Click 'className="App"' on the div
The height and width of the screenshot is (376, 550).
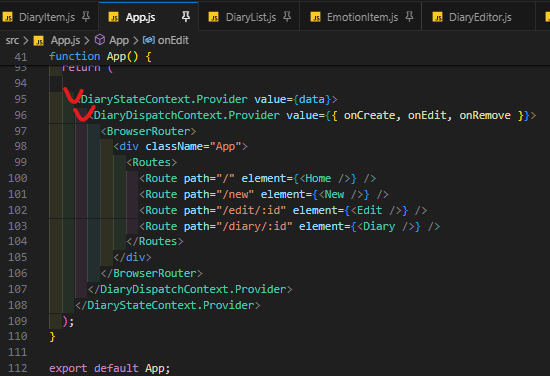(194, 146)
